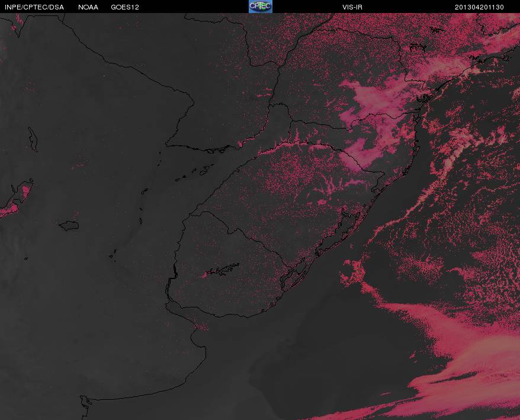This screenshot has height=420, width=520.
Task: Click the NOAA label in header
Action: pyautogui.click(x=88, y=7)
